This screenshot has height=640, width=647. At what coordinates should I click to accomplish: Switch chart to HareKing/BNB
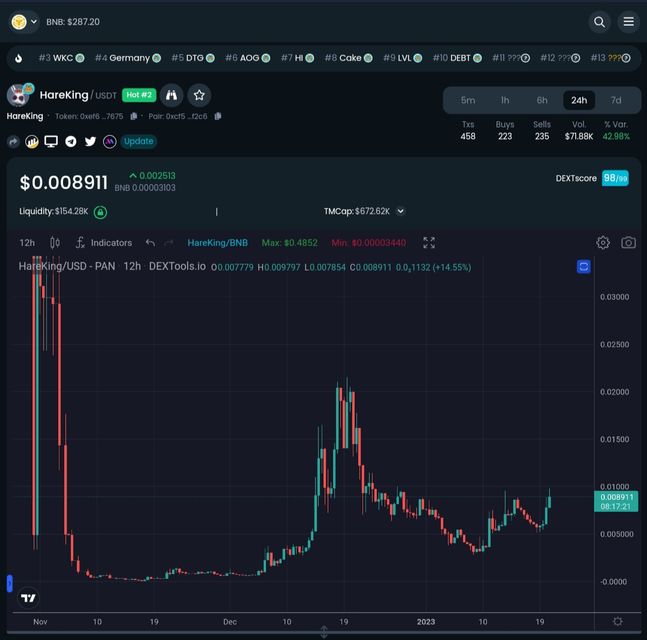coord(217,243)
